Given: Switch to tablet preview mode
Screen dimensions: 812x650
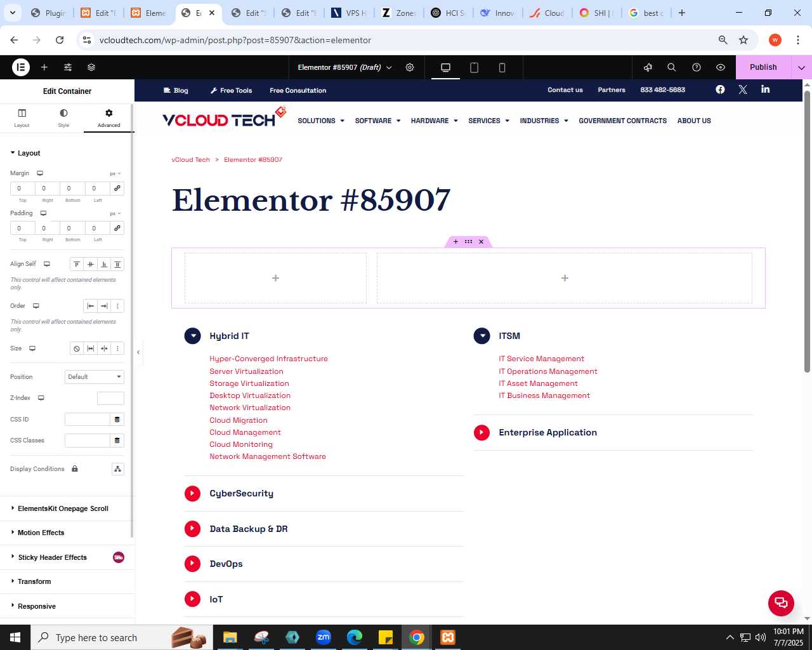Looking at the screenshot, I should [474, 67].
